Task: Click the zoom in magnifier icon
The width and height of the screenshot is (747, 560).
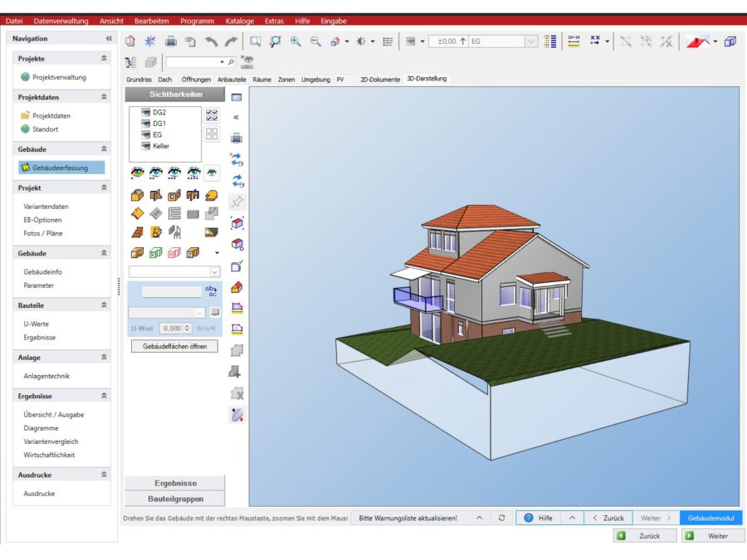Action: pos(295,41)
